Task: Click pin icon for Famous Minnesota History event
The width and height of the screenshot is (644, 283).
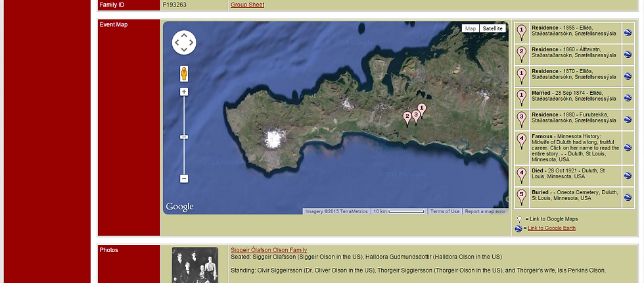Action: tap(521, 142)
